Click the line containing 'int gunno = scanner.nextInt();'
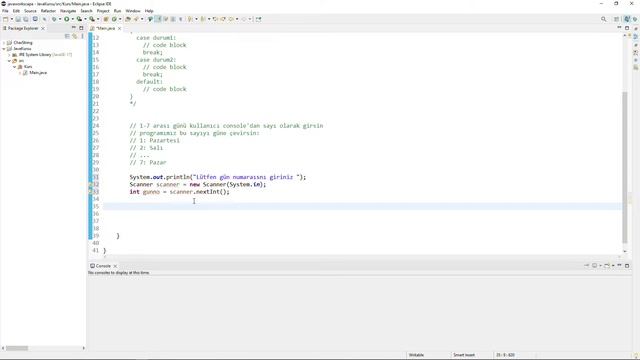 pyautogui.click(x=180, y=191)
